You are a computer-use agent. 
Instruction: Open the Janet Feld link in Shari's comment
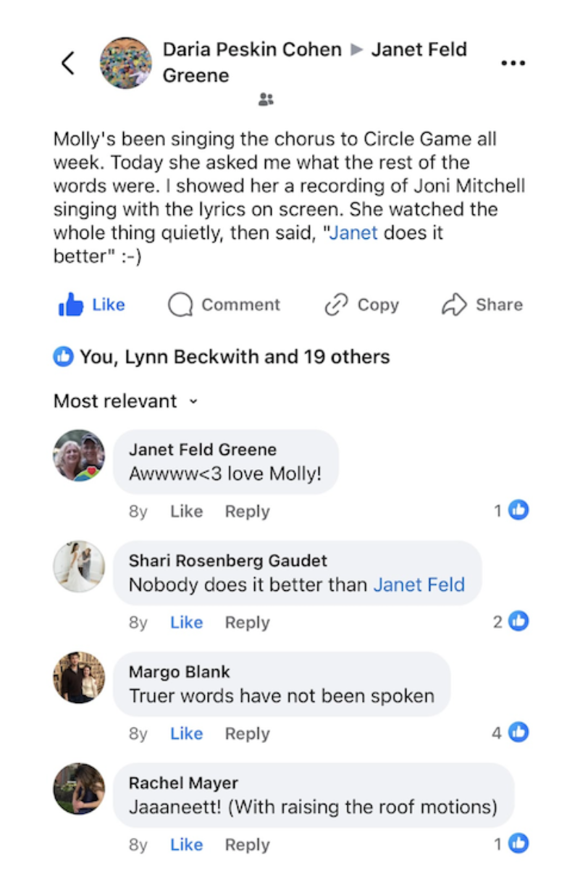coord(419,584)
